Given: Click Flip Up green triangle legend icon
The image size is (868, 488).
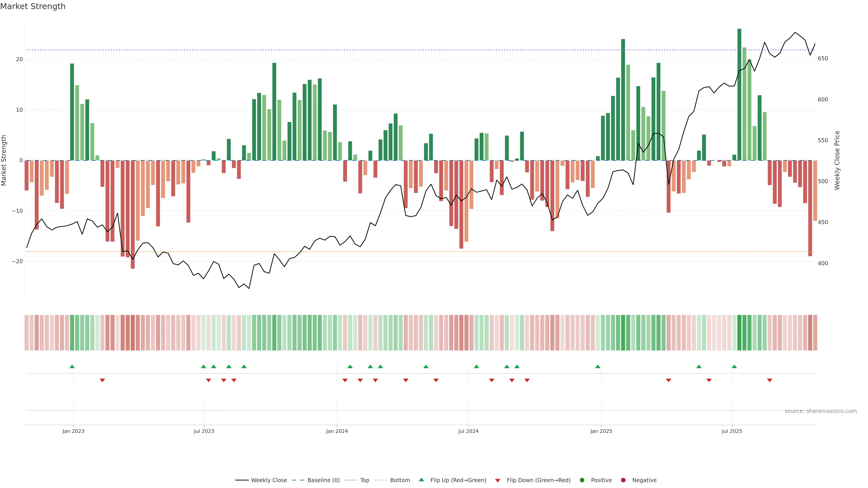Looking at the screenshot, I should [421, 480].
